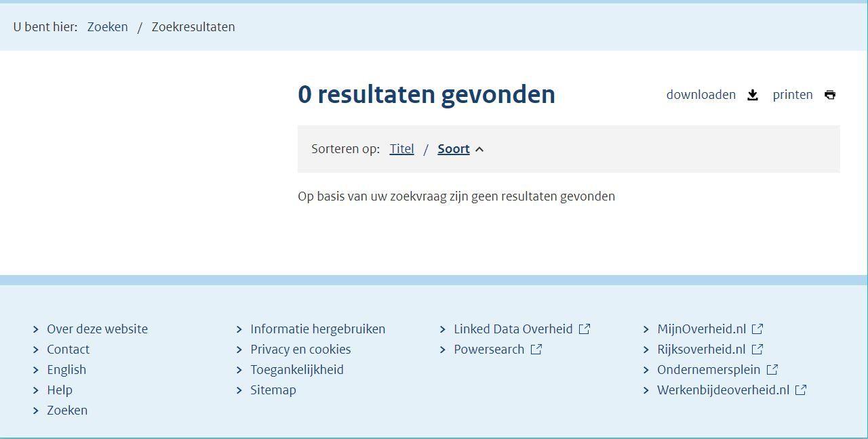
Task: Visit the Toegankelijkheid footer link
Action: point(297,369)
